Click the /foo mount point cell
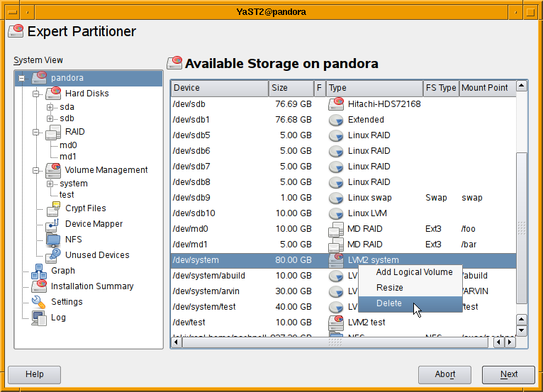The height and width of the screenshot is (392, 543). 468,229
